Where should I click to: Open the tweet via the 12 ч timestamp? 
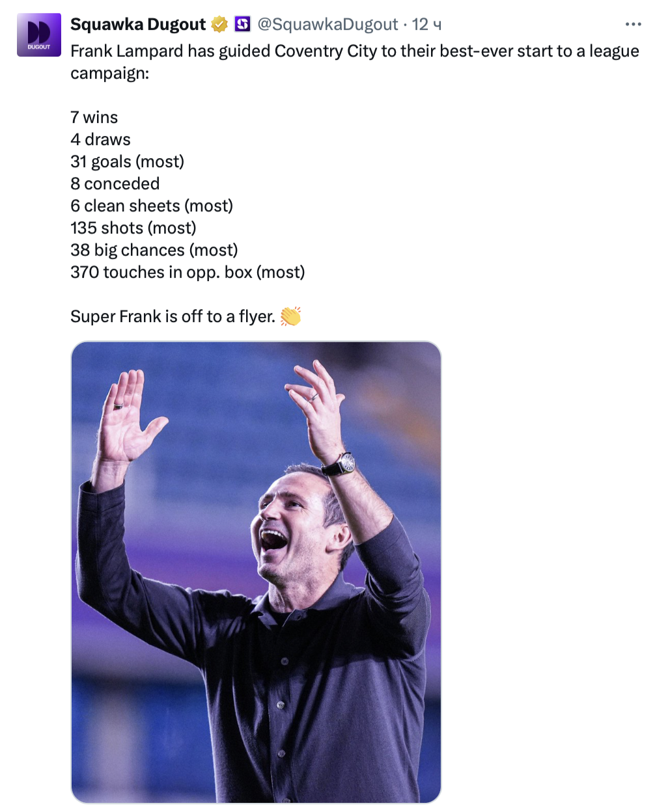pyautogui.click(x=426, y=25)
